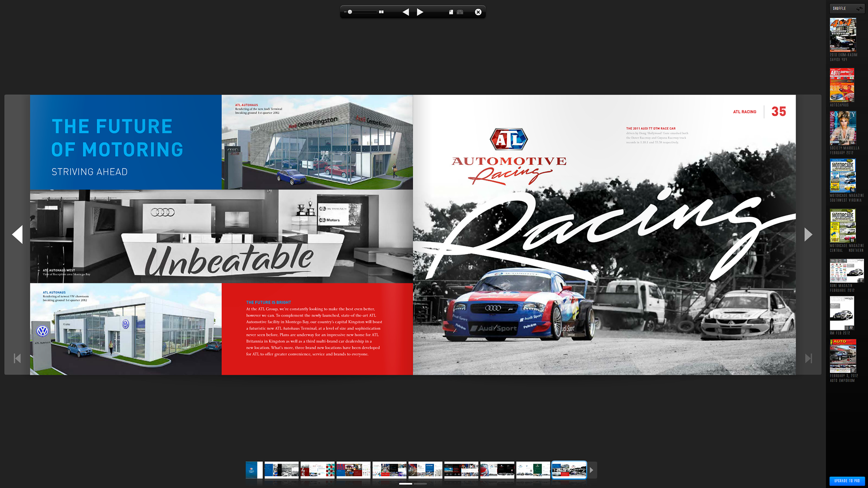Flip to next spread using right arrow
This screenshot has width=868, height=488.
coord(808,235)
